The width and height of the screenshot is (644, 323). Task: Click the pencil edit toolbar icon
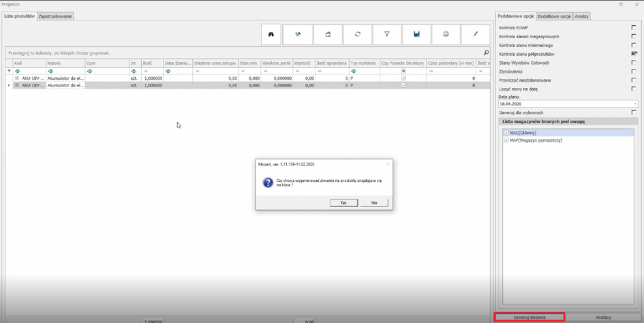coord(476,34)
